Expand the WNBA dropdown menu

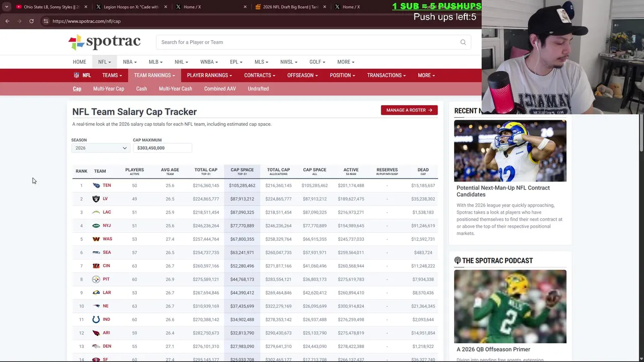tap(209, 62)
